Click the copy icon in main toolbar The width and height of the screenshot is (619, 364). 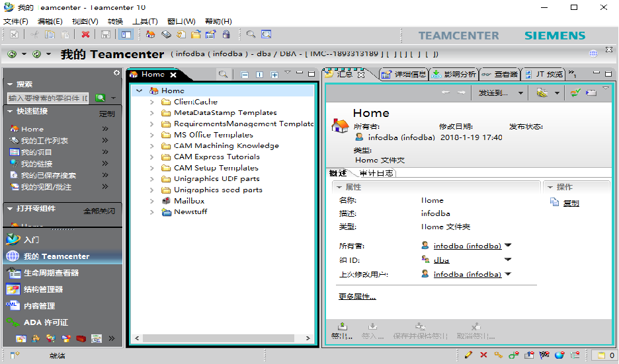[50, 35]
